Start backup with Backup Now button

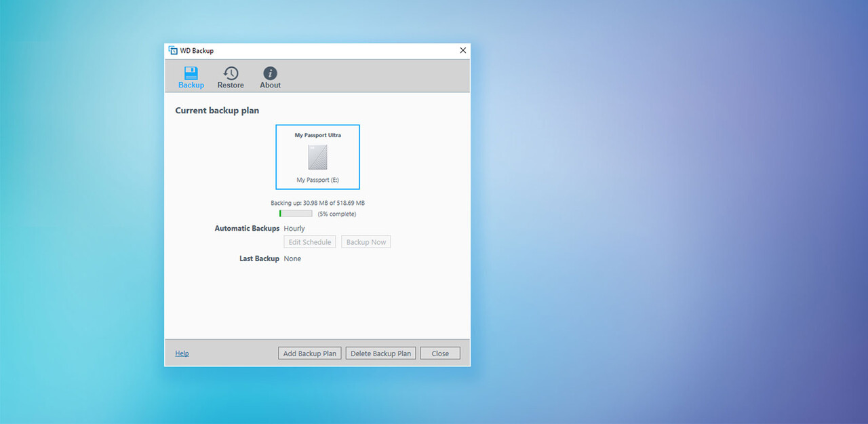coord(366,242)
